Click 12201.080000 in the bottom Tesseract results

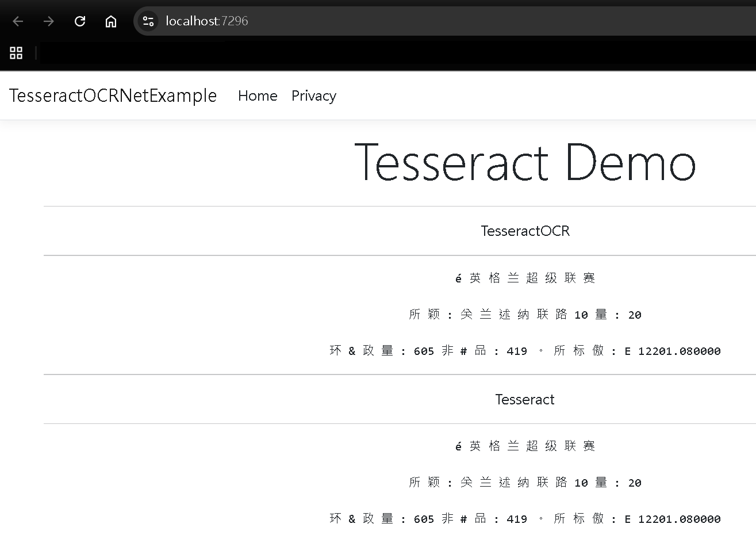pos(679,519)
